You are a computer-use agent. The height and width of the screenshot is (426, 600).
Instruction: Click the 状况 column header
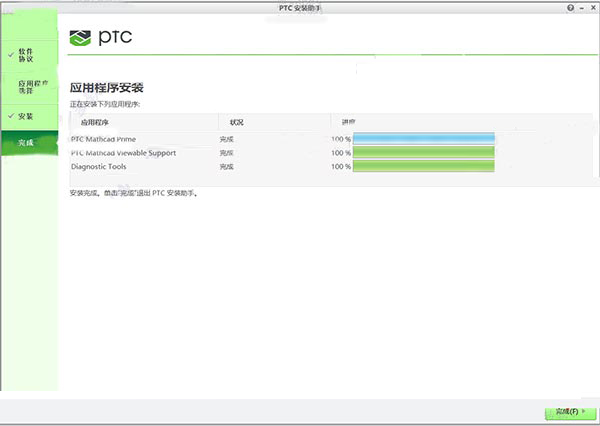(x=236, y=122)
